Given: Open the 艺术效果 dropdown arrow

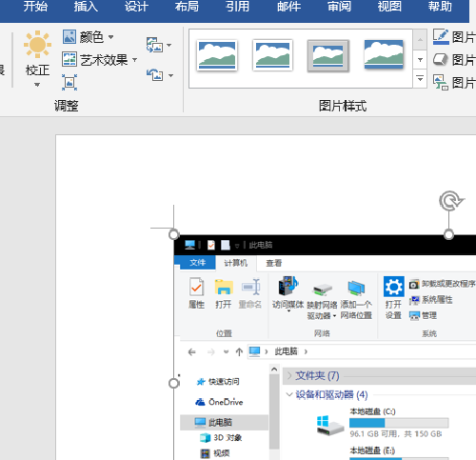Looking at the screenshot, I should [134, 60].
